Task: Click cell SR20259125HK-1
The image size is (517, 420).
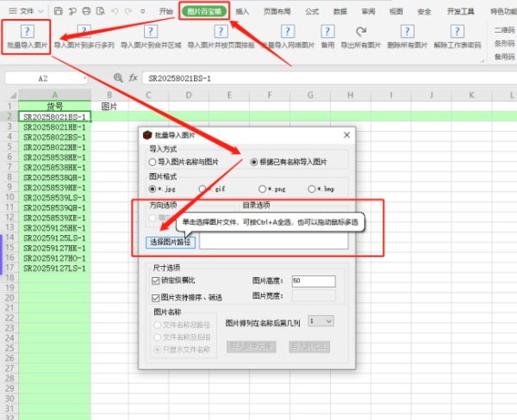Action: coord(55,227)
